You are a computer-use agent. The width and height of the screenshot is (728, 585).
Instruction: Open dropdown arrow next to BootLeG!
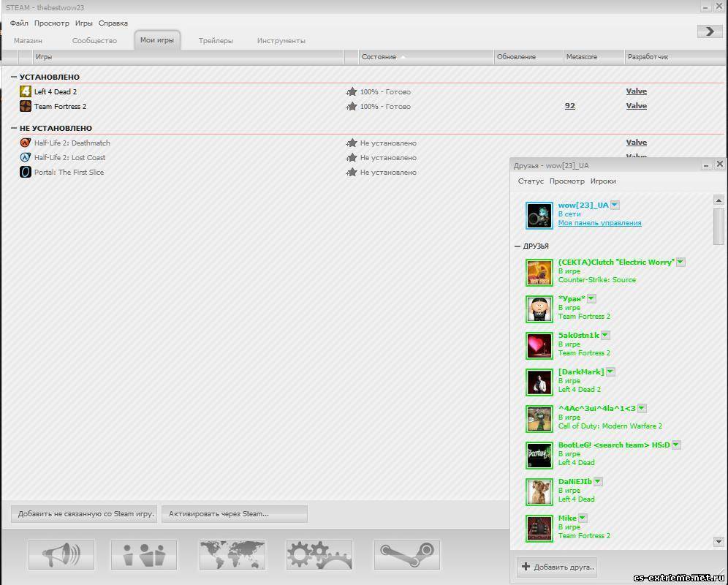pyautogui.click(x=676, y=445)
